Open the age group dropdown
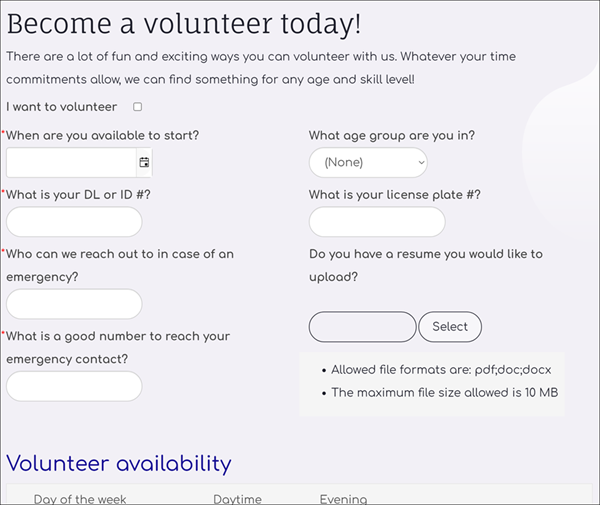 click(368, 163)
